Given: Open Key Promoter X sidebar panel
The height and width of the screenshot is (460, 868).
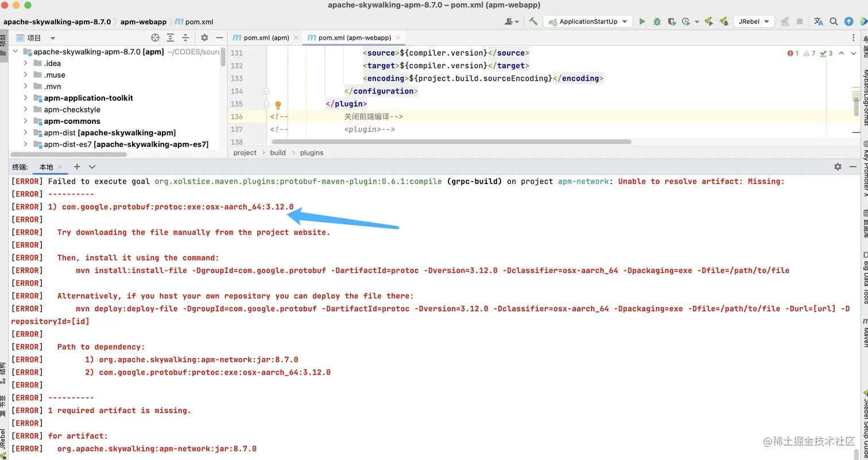Looking at the screenshot, I should (865, 168).
